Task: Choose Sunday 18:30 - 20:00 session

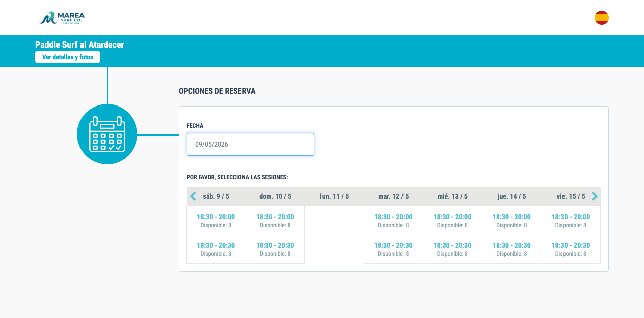Action: [275, 221]
